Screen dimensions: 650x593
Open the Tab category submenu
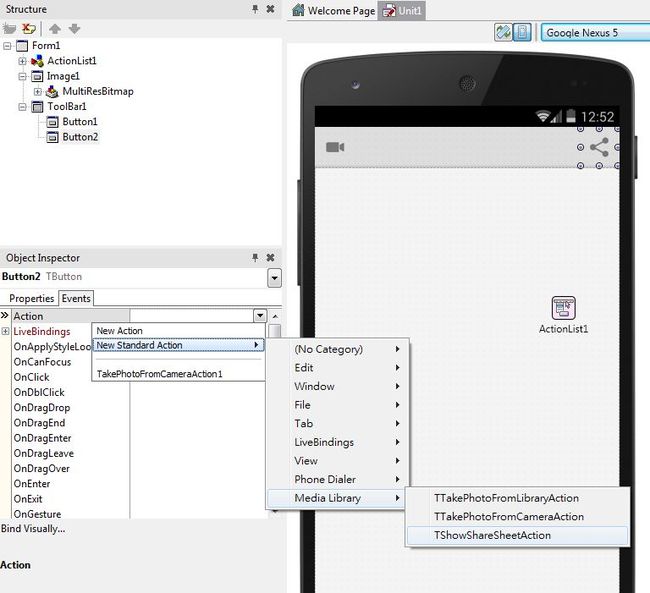(x=337, y=423)
